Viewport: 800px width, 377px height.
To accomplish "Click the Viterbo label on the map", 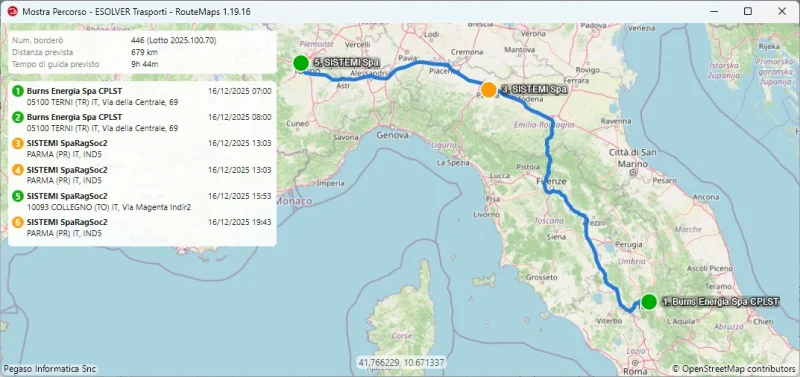I will [x=610, y=321].
